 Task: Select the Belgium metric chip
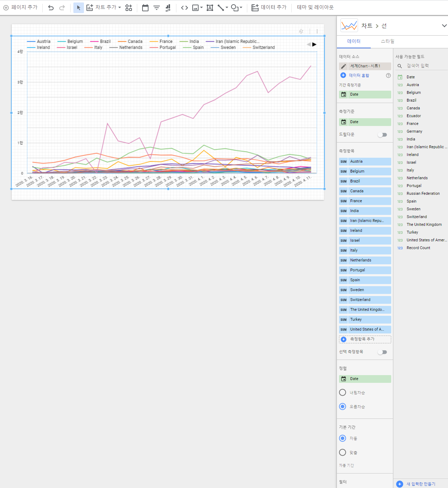point(365,171)
